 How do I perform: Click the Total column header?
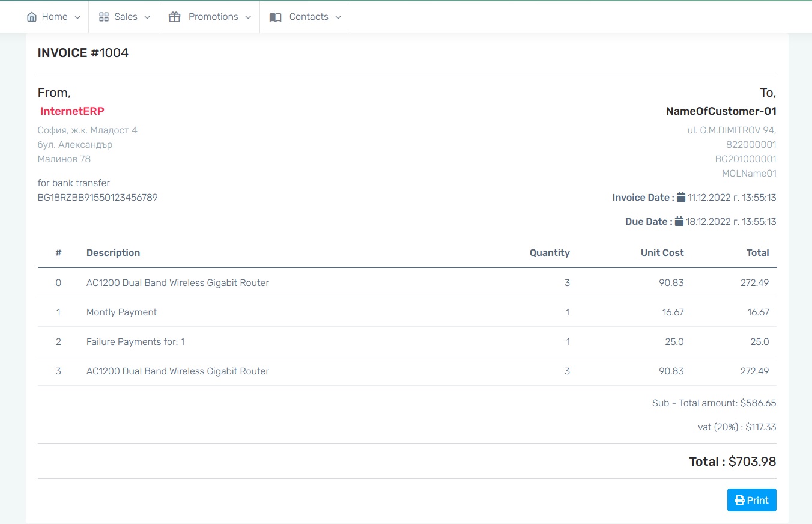[758, 253]
